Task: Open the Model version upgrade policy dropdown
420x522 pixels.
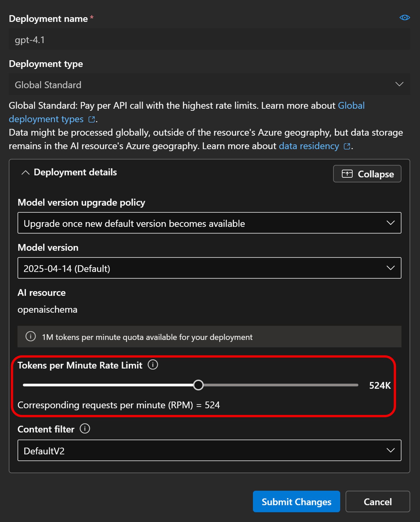Action: pyautogui.click(x=209, y=223)
